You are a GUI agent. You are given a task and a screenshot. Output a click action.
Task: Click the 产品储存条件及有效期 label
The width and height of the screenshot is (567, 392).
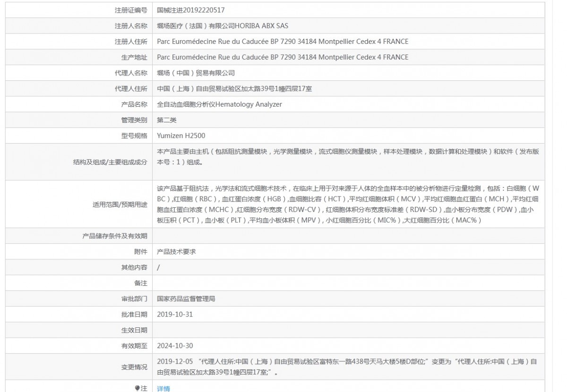(x=115, y=236)
